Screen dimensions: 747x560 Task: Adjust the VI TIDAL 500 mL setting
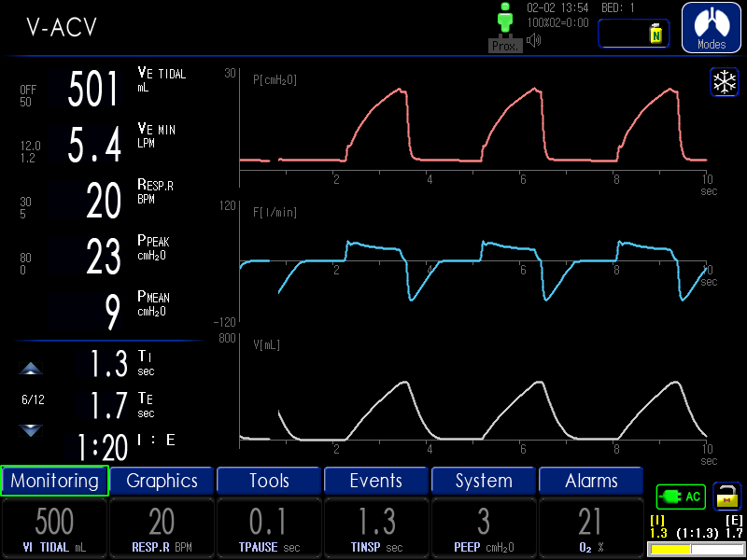tap(54, 528)
